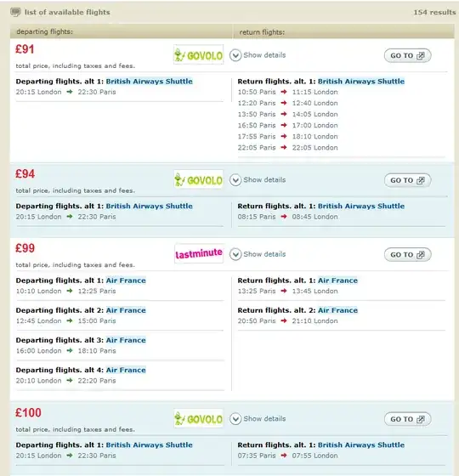Open British Airways Shuttle link in £91 departing flights
The width and height of the screenshot is (459, 476).
click(x=149, y=82)
